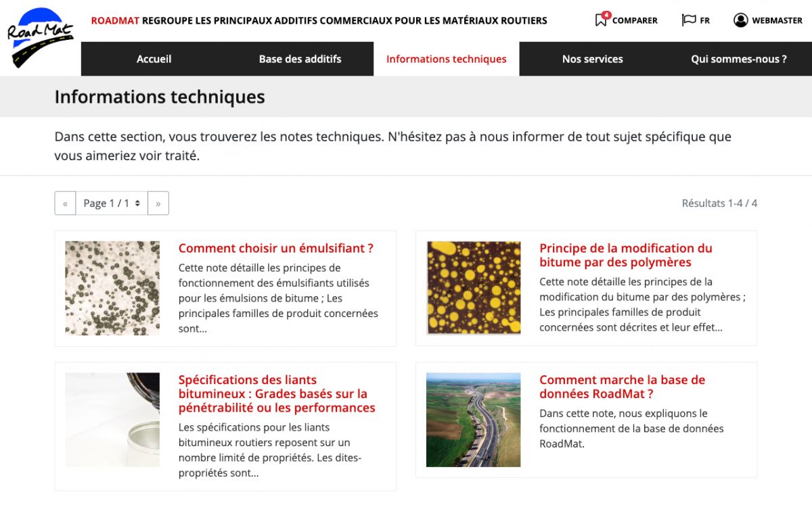Screen dimensions: 812x505
Task: Open the Accueil menu item
Action: point(154,59)
